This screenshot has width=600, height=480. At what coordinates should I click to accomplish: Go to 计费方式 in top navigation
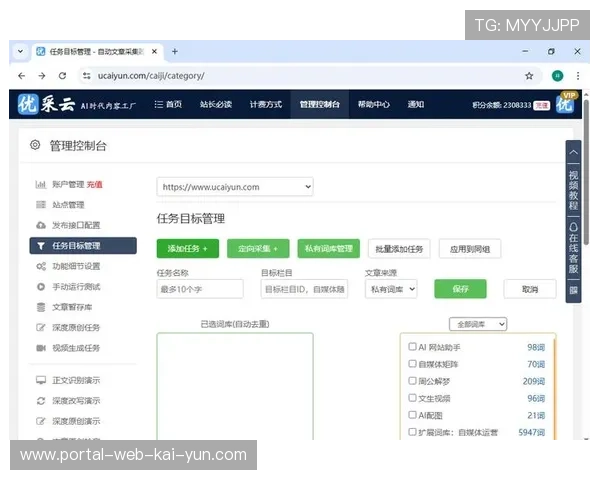[265, 105]
